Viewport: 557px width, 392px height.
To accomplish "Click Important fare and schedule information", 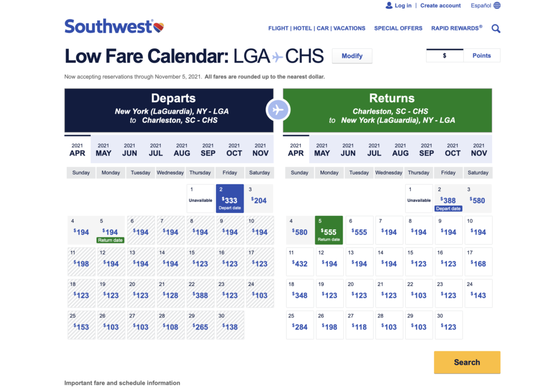I will [122, 383].
